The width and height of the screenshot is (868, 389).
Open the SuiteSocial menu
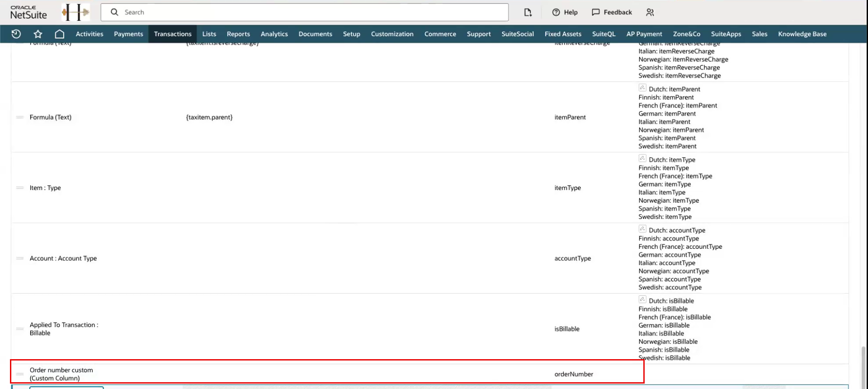tap(518, 34)
